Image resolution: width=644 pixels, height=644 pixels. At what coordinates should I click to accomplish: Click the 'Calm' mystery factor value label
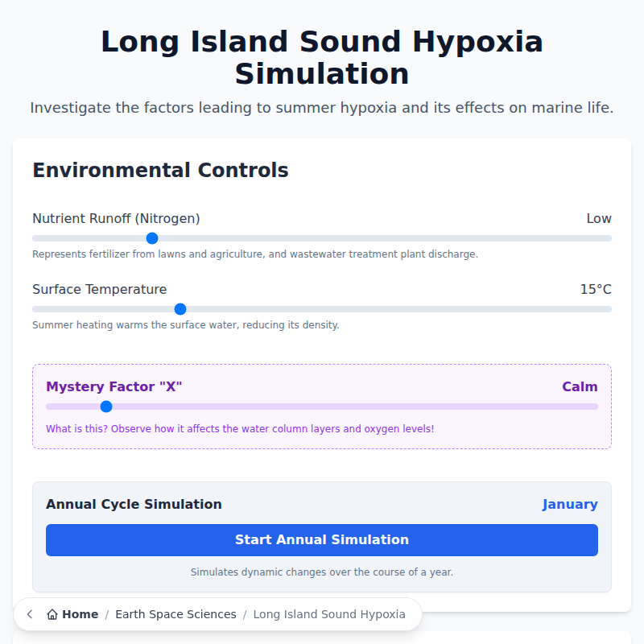(x=580, y=386)
